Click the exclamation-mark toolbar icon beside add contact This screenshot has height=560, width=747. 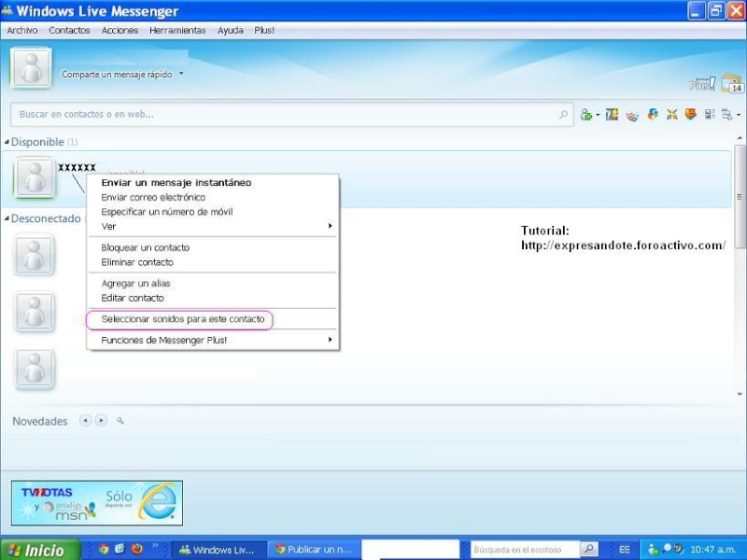pyautogui.click(x=612, y=114)
